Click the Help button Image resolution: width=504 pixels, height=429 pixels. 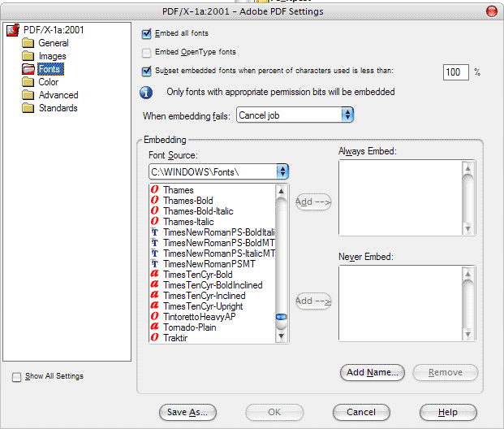[x=448, y=412]
